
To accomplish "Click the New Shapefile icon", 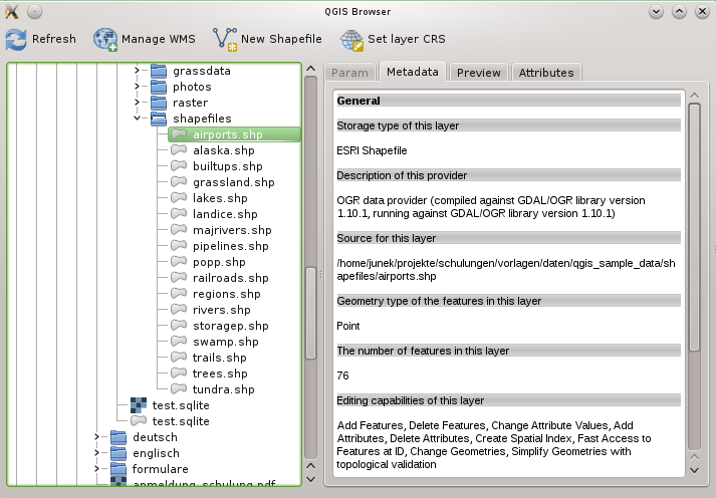I will pos(225,39).
